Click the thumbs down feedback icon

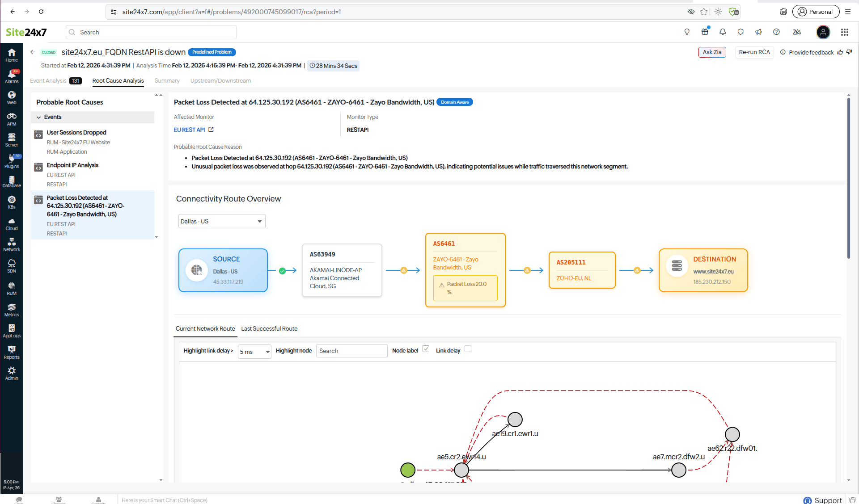click(x=849, y=52)
